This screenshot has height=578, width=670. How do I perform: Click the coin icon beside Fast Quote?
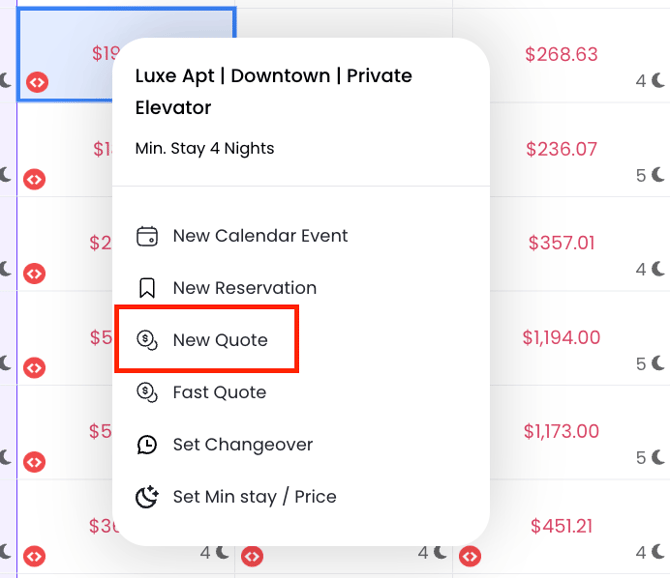click(x=147, y=392)
